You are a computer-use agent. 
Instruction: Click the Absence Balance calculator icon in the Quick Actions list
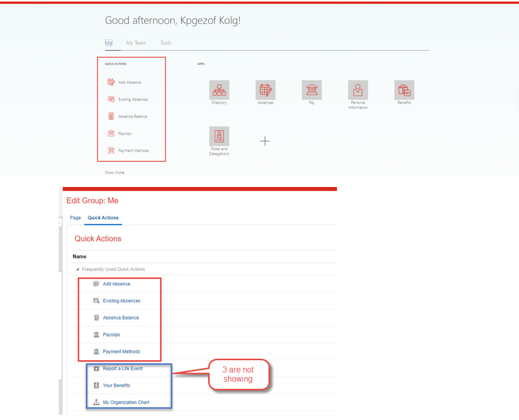(x=111, y=116)
